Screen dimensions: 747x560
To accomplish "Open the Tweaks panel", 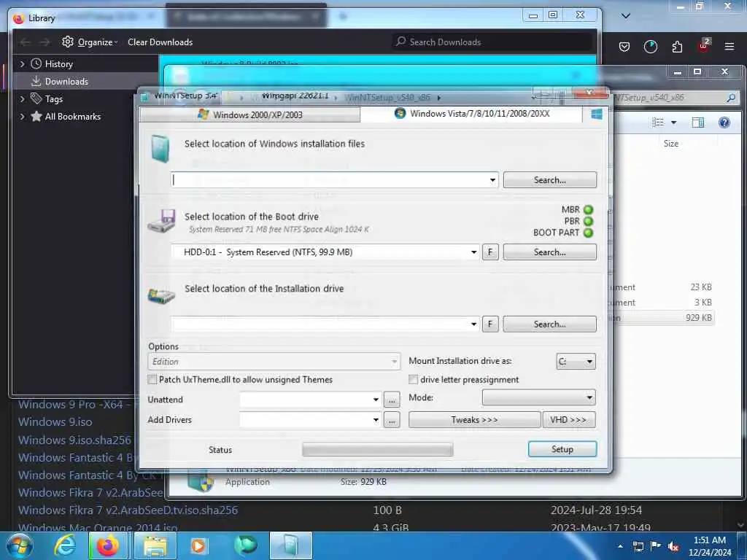I will [x=474, y=419].
